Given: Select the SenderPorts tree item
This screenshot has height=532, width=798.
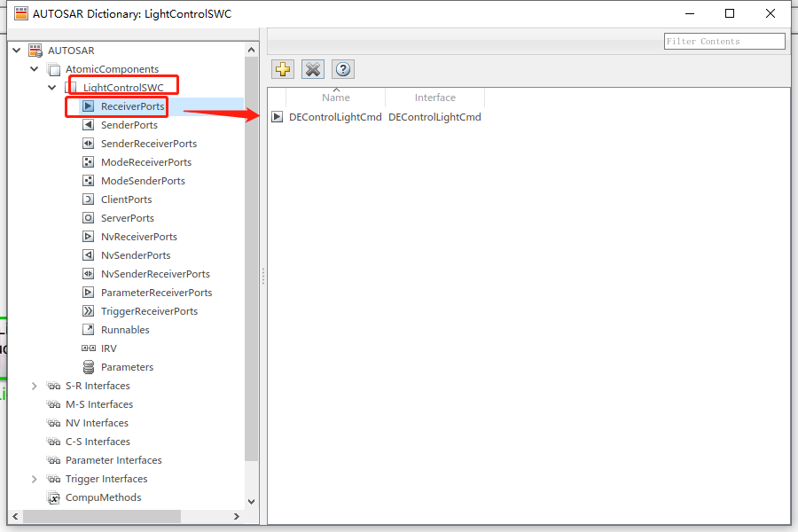Looking at the screenshot, I should pos(129,125).
